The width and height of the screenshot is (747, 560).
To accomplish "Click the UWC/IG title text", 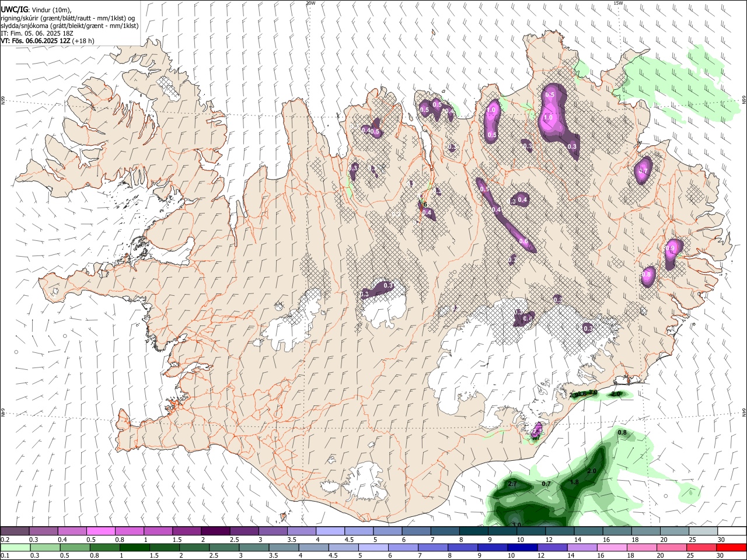I will pyautogui.click(x=14, y=9).
